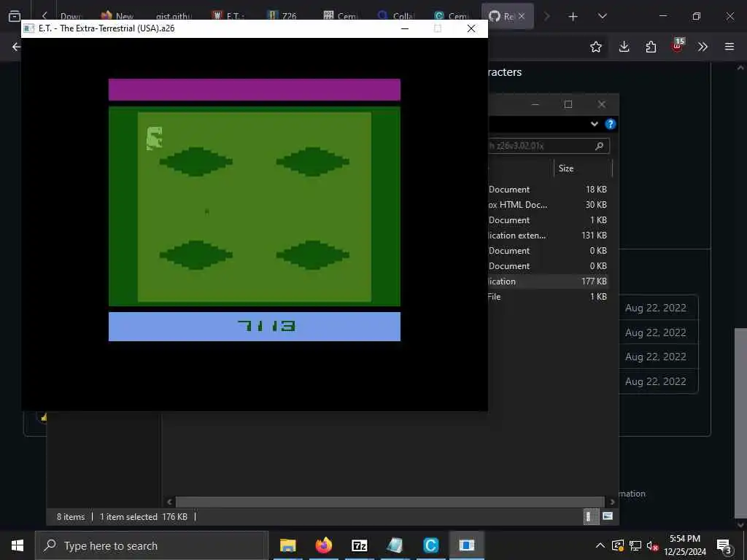Select the 1 KB File row
747x560 pixels.
548,297
